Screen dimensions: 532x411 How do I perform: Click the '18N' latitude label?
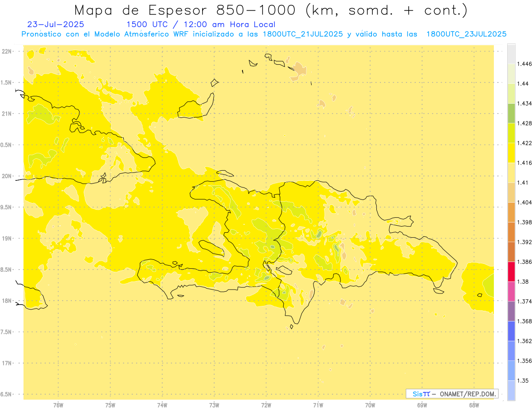(7, 301)
